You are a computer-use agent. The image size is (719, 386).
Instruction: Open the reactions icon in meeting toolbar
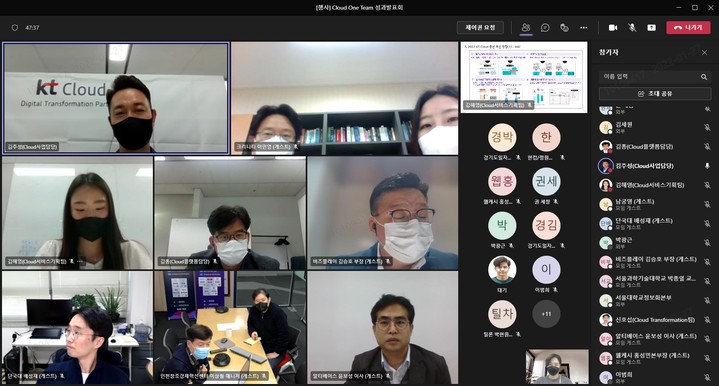tap(564, 28)
